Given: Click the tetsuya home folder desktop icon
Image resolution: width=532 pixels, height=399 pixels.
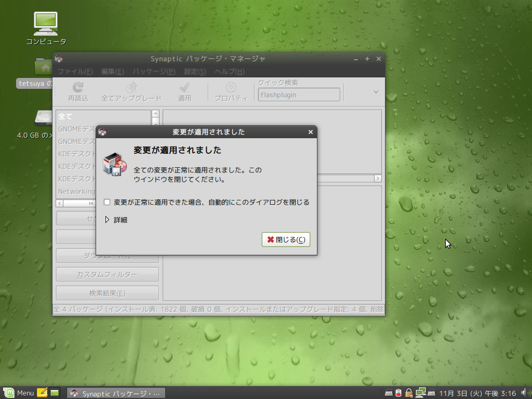Looking at the screenshot, I should pos(44,66).
